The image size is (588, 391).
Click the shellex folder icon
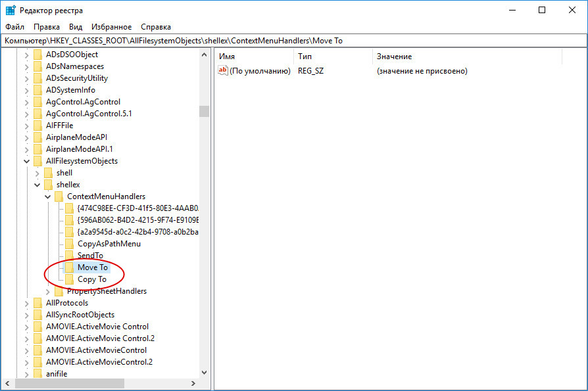[49, 185]
